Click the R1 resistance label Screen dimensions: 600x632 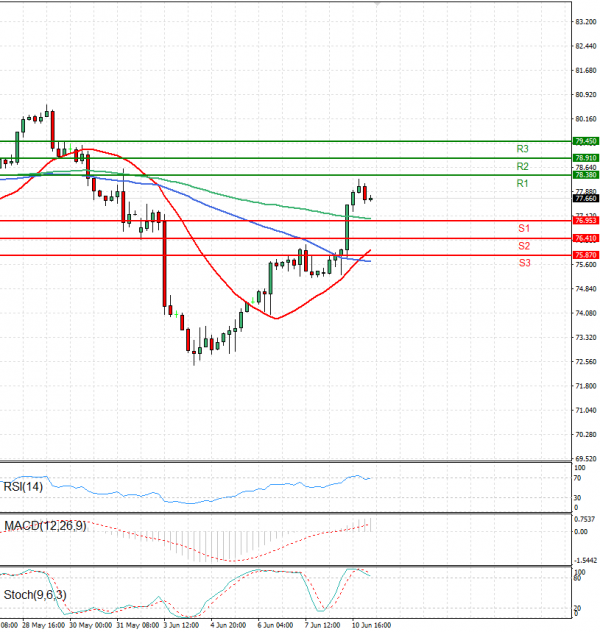tap(522, 183)
